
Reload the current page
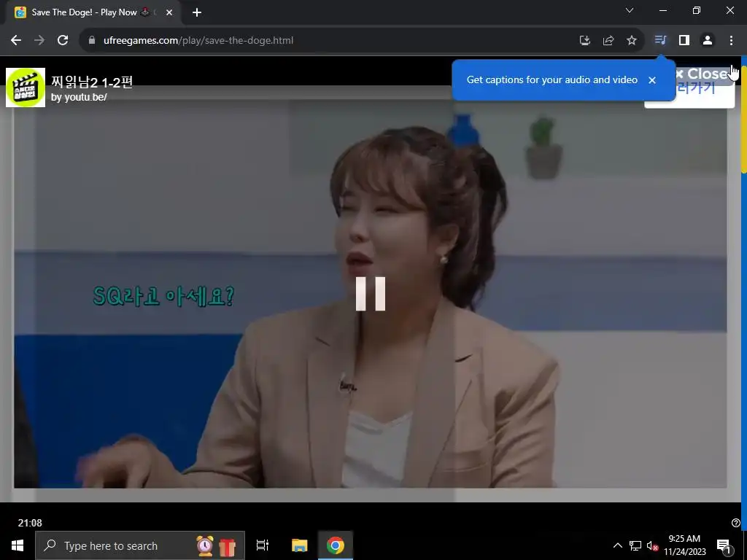63,41
